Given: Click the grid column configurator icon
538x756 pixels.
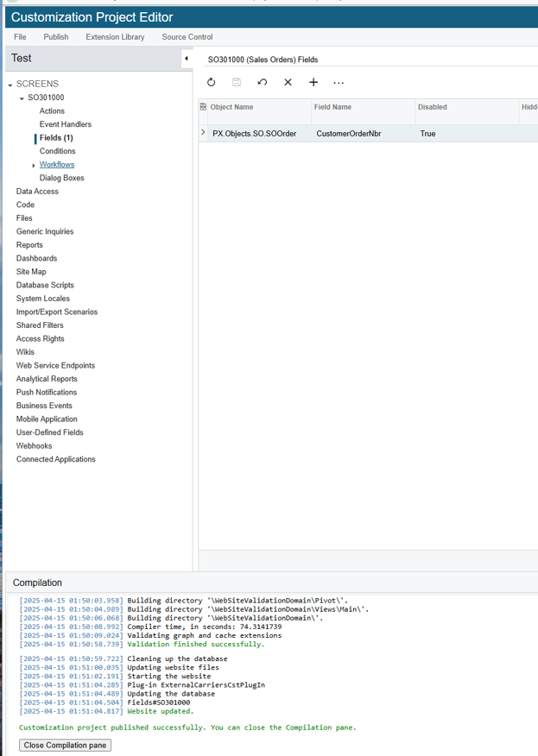Looking at the screenshot, I should point(203,107).
